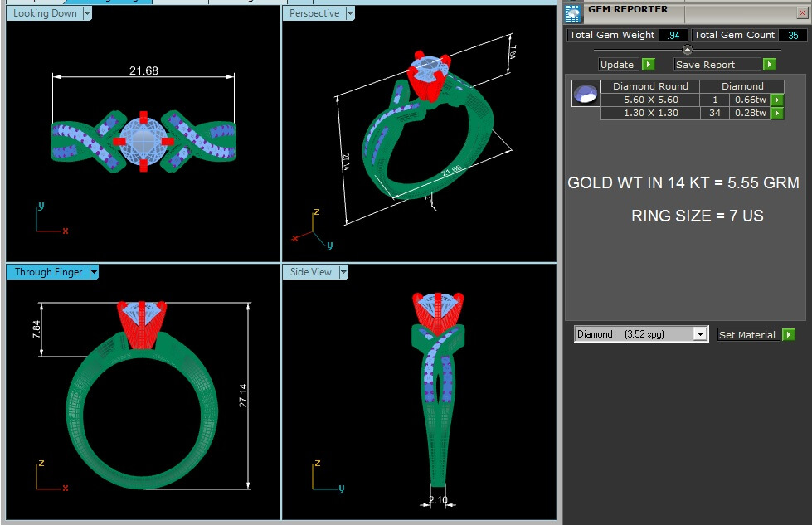Open the Perspective viewport dropdown arrow
Viewport: 812px width, 525px height.
tap(350, 13)
